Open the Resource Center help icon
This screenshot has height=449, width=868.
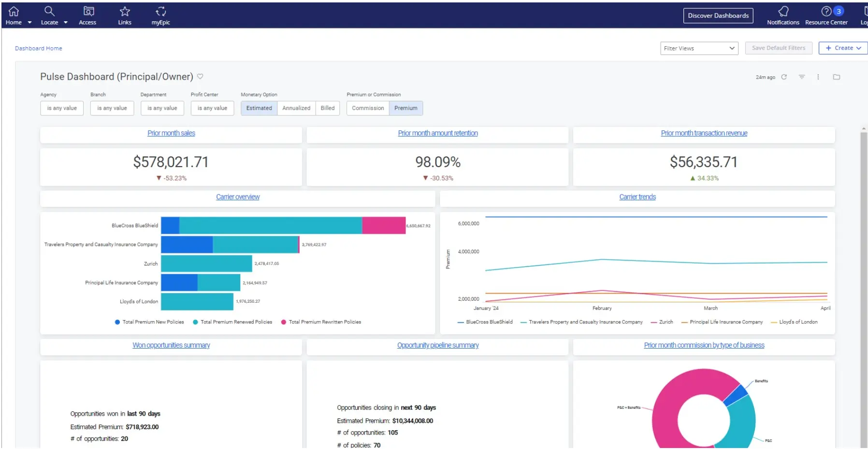(826, 11)
